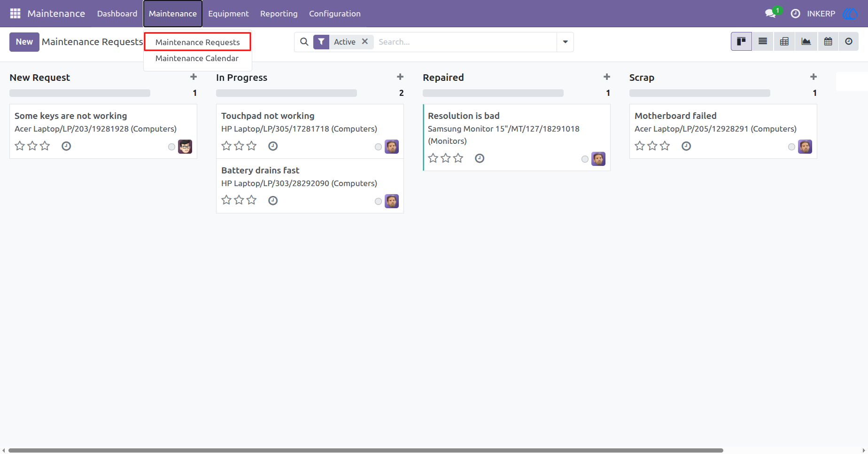Set first priority star on Resolution is bad
Image resolution: width=868 pixels, height=454 pixels.
(x=433, y=158)
